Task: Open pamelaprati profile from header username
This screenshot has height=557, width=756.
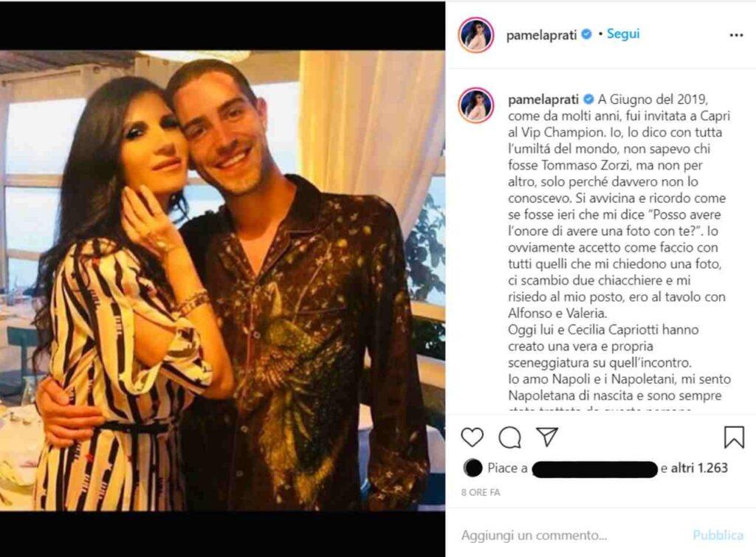Action: point(541,35)
